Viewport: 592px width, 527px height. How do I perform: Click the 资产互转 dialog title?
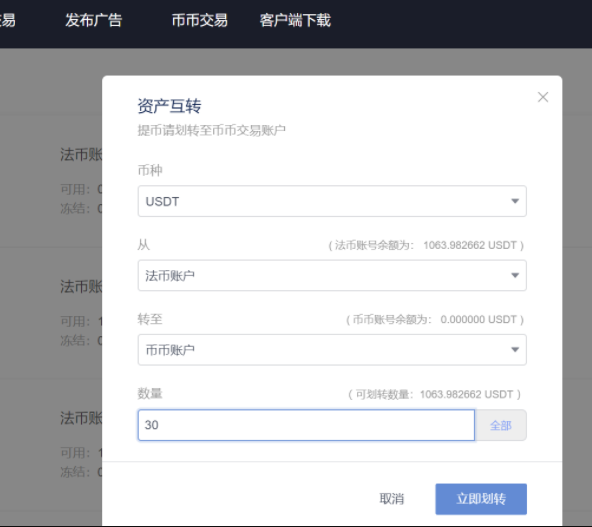click(x=169, y=106)
